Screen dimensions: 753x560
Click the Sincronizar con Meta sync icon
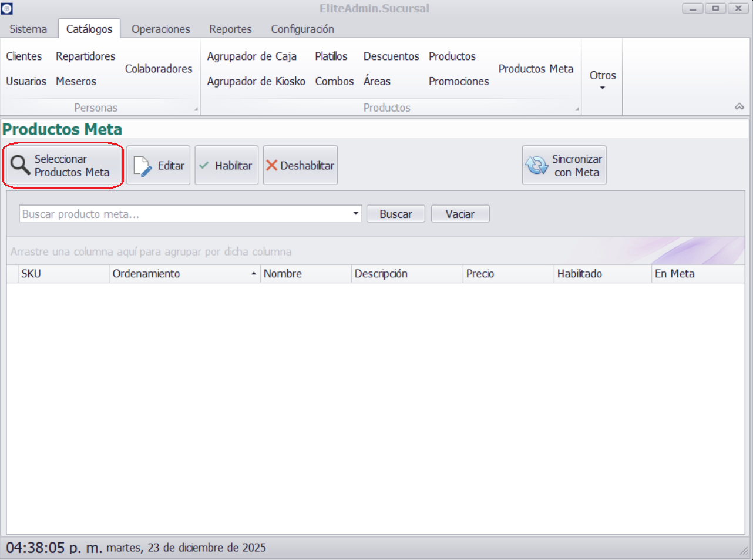(x=536, y=166)
